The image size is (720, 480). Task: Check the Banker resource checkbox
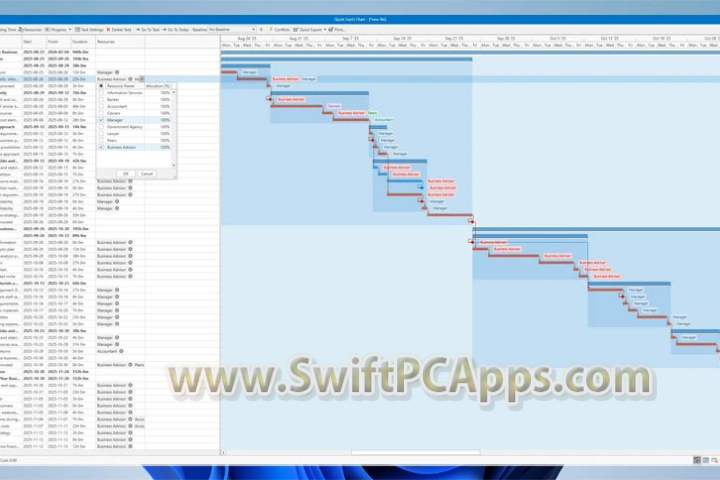101,100
